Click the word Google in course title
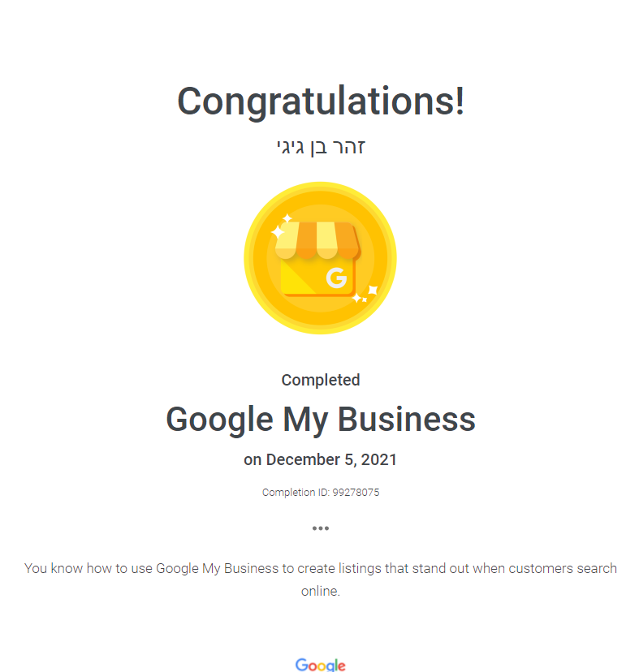 pos(219,420)
